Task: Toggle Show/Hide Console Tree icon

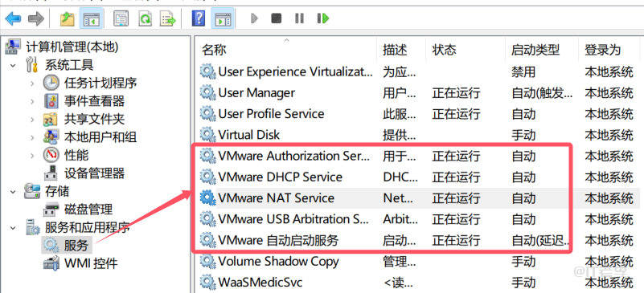Action: [x=91, y=18]
